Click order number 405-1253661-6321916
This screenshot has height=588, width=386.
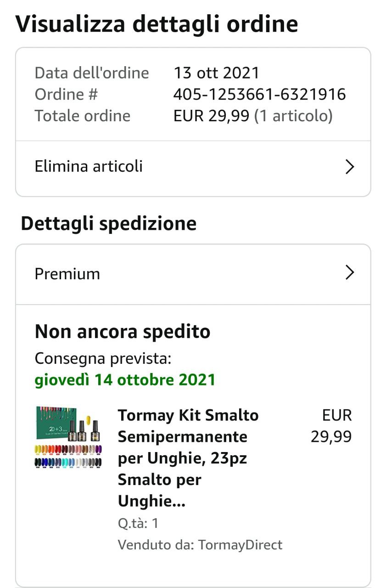pyautogui.click(x=259, y=95)
